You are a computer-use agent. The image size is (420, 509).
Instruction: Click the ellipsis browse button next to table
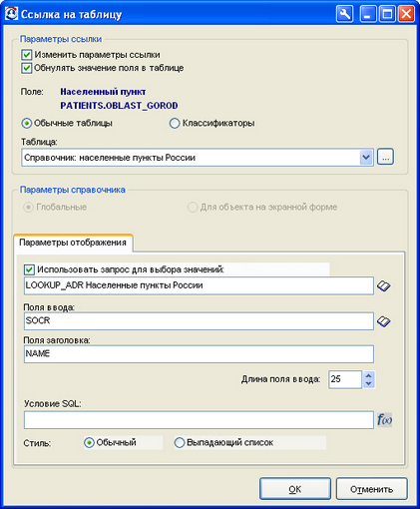[x=385, y=157]
